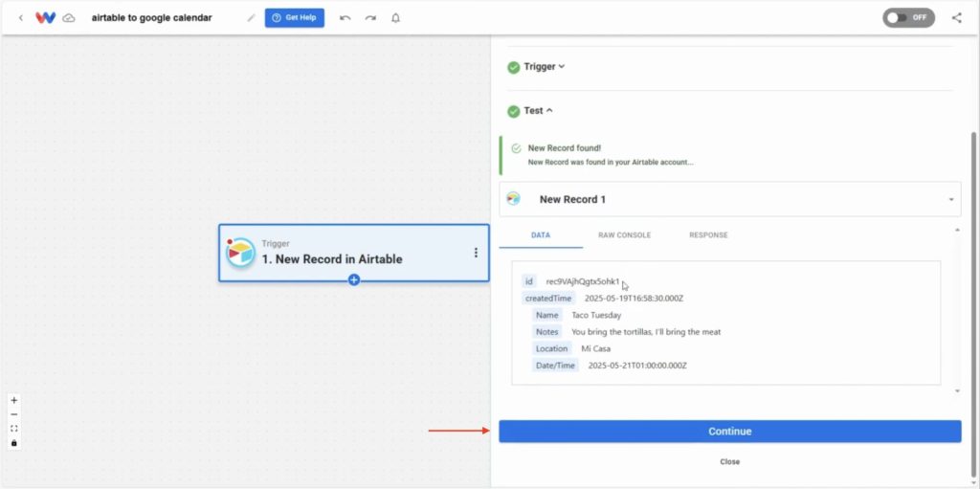Fit canvas to view
980x489 pixels.
(14, 429)
